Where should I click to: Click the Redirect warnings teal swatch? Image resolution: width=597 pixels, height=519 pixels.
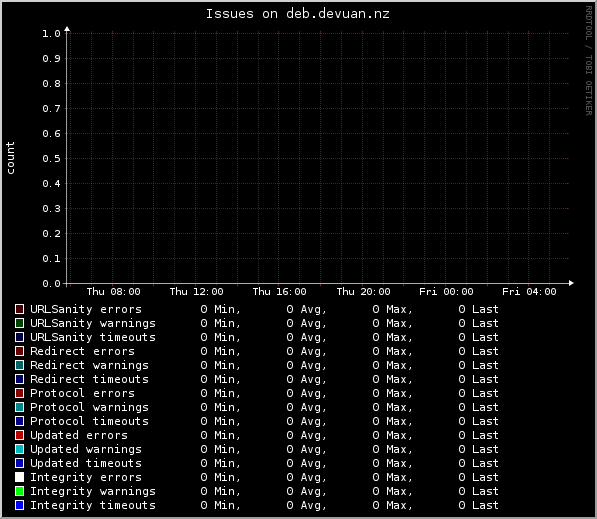[x=19, y=365]
